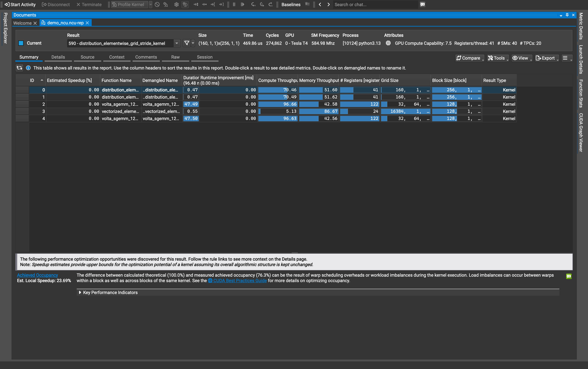Open the Export dropdown button
This screenshot has width=588, height=369.
coord(547,58)
